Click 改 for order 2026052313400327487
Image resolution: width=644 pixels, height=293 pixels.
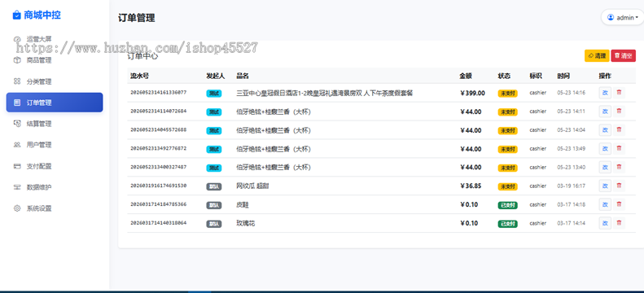pyautogui.click(x=605, y=167)
